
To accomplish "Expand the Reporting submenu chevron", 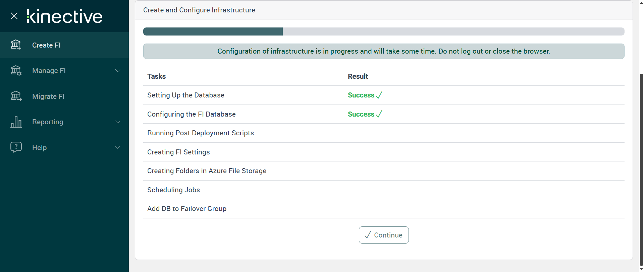I will point(118,122).
